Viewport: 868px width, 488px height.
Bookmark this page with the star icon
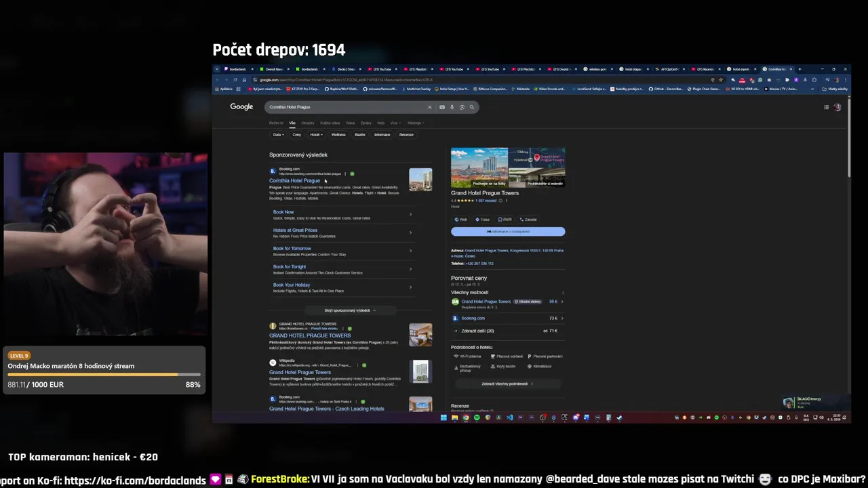[x=720, y=80]
